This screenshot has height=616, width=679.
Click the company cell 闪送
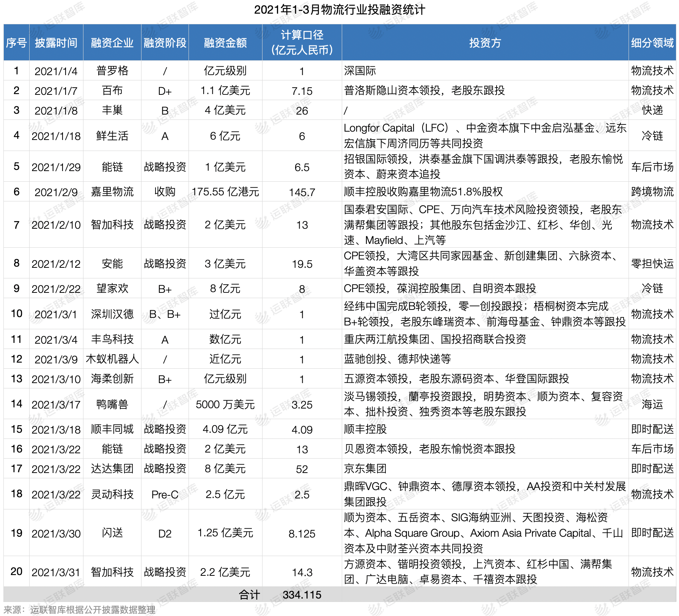(112, 533)
